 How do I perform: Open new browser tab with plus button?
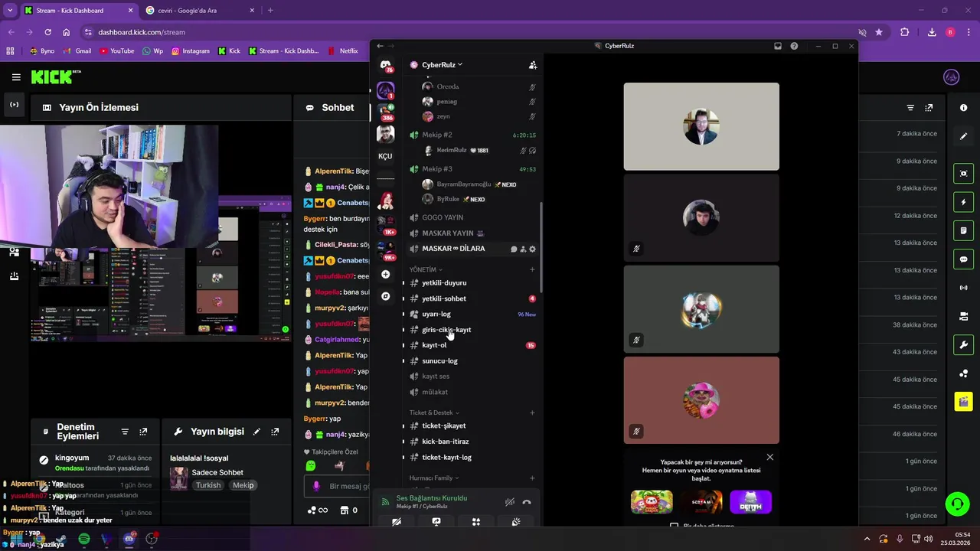click(x=270, y=11)
